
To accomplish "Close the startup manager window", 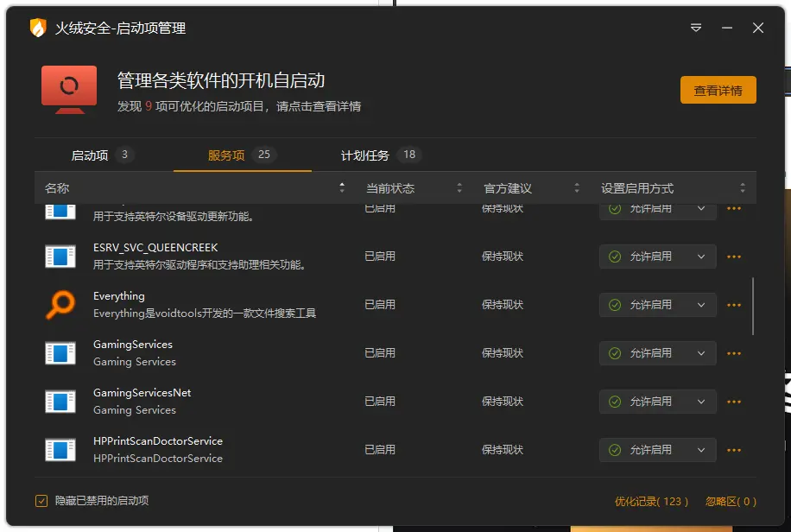I will pyautogui.click(x=757, y=28).
